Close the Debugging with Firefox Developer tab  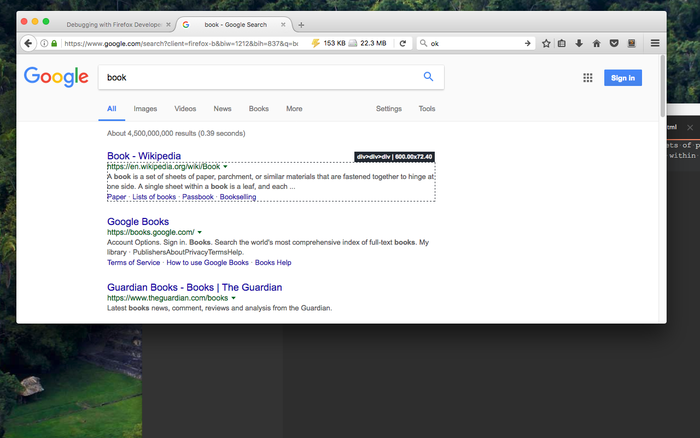coord(168,25)
